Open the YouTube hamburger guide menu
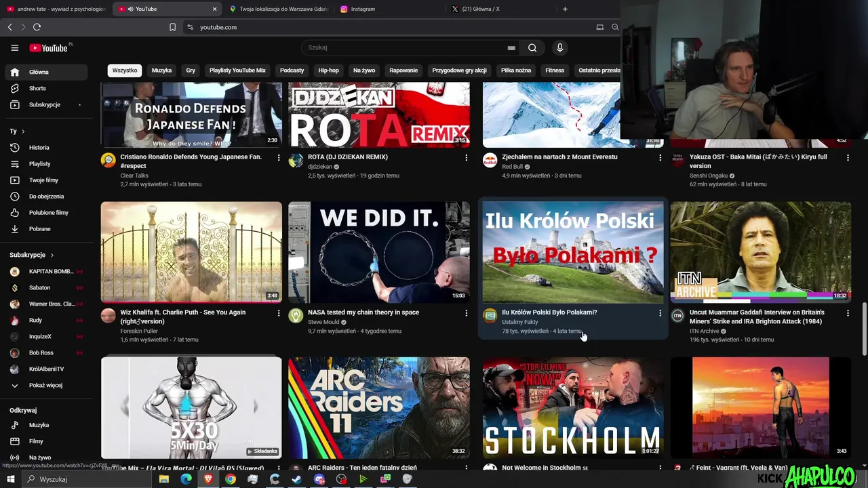Viewport: 868px width, 488px height. coord(14,48)
